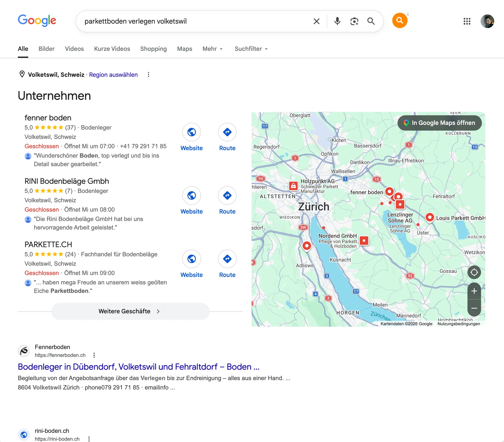Click the location pin icon next to Volketswil

[22, 74]
